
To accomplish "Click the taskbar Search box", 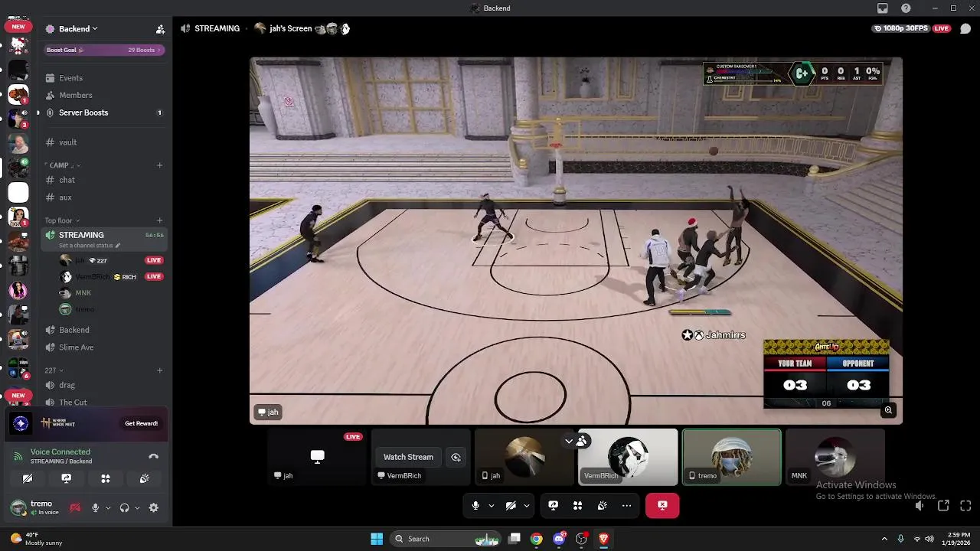I will click(446, 539).
